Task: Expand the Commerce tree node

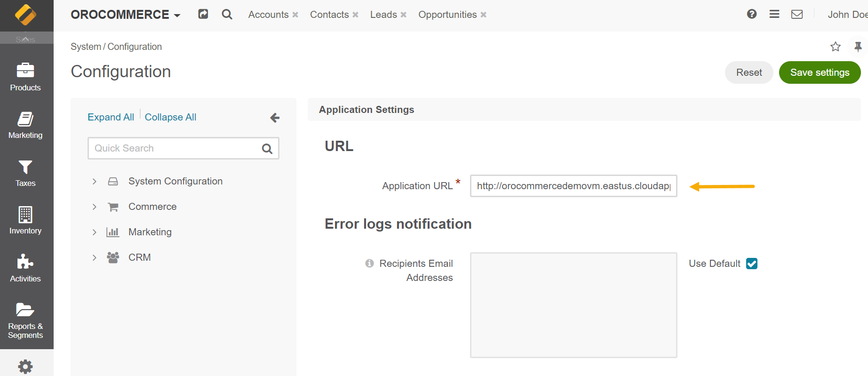Action: coord(95,207)
